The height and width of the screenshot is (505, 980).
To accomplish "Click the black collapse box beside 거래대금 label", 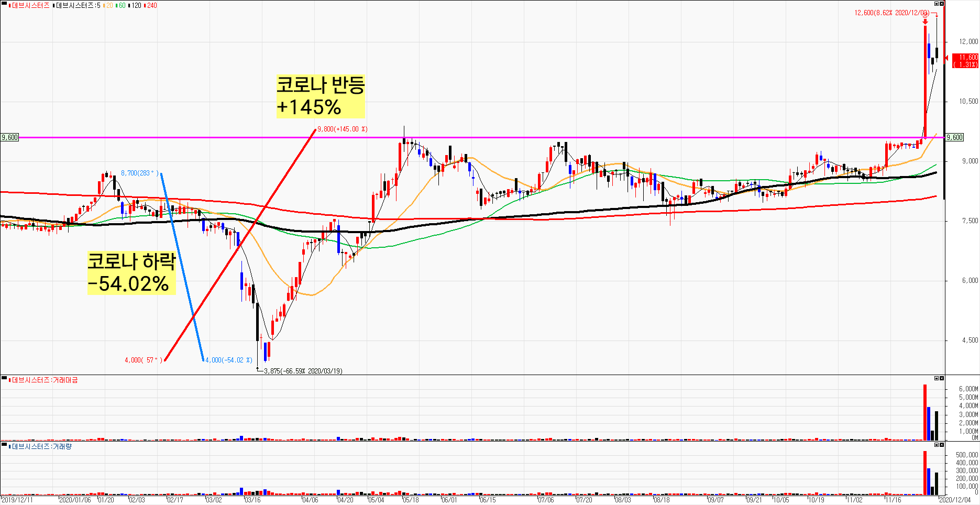I will [4, 379].
